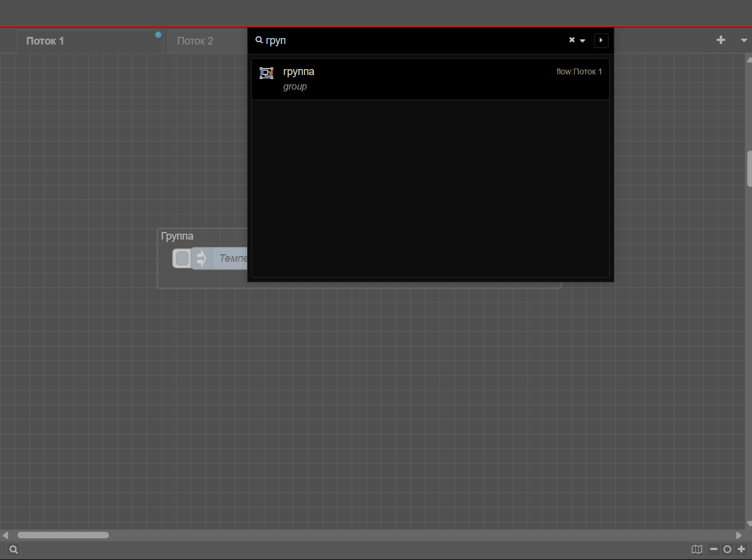Select the Группа group label on canvas

coord(177,236)
